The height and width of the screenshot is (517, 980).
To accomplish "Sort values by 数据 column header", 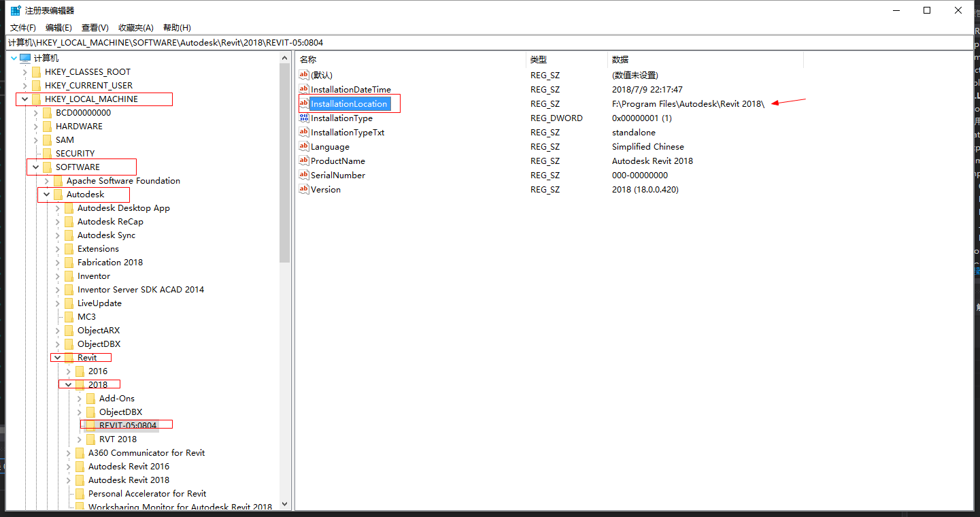I will pyautogui.click(x=705, y=60).
